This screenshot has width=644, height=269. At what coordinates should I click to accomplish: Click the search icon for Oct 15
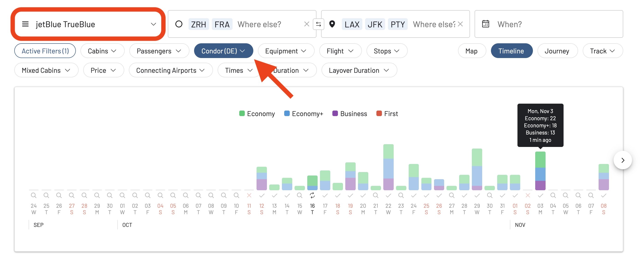tap(299, 195)
